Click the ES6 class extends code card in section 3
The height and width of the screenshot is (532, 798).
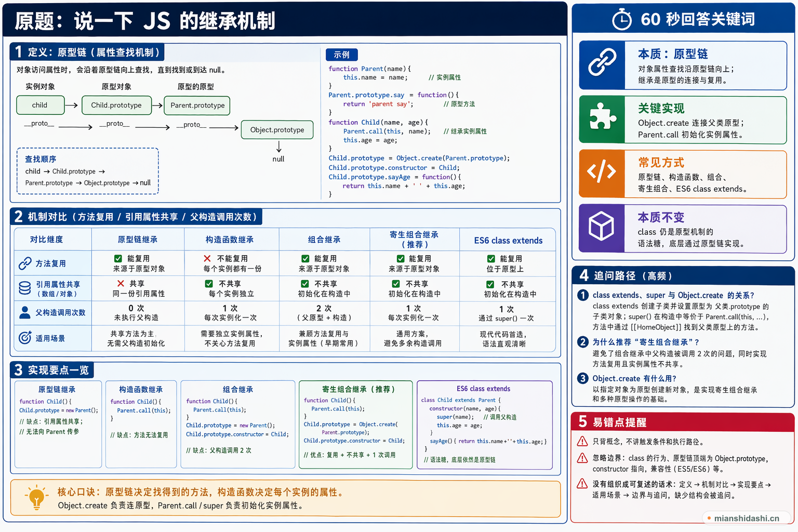click(x=485, y=424)
